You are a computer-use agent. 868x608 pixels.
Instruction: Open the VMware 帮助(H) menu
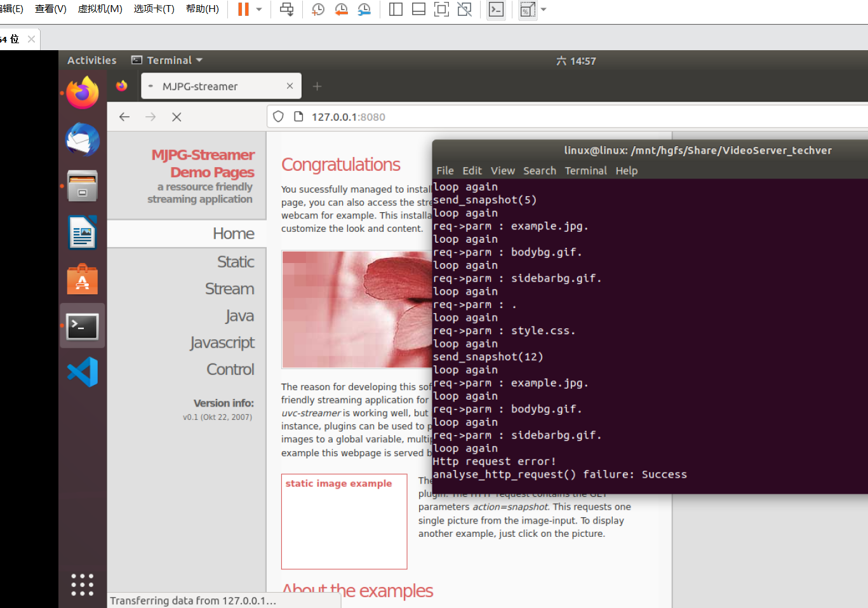tap(203, 9)
